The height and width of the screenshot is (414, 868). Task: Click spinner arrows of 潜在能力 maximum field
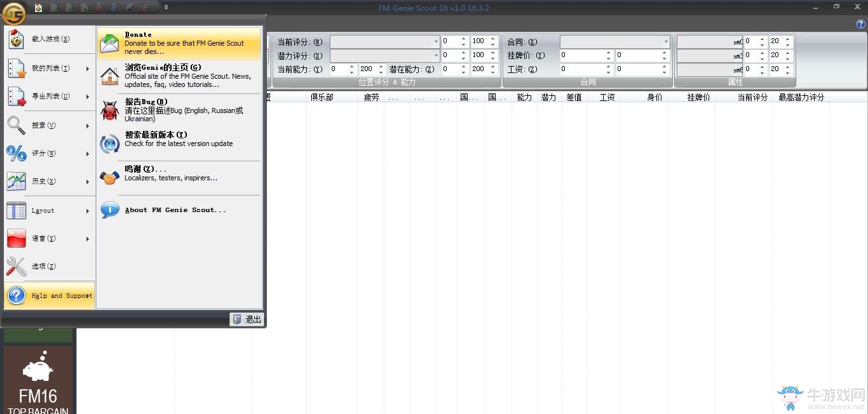pyautogui.click(x=493, y=69)
